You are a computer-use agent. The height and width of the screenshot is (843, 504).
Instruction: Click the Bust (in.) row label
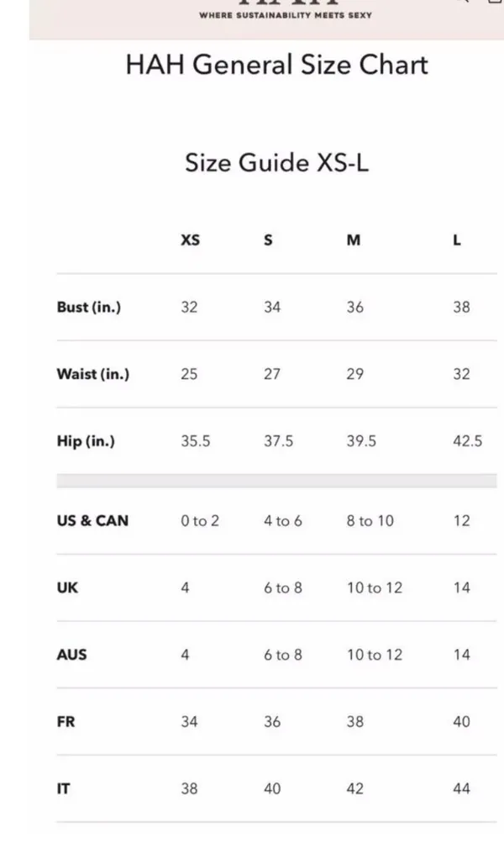(89, 307)
